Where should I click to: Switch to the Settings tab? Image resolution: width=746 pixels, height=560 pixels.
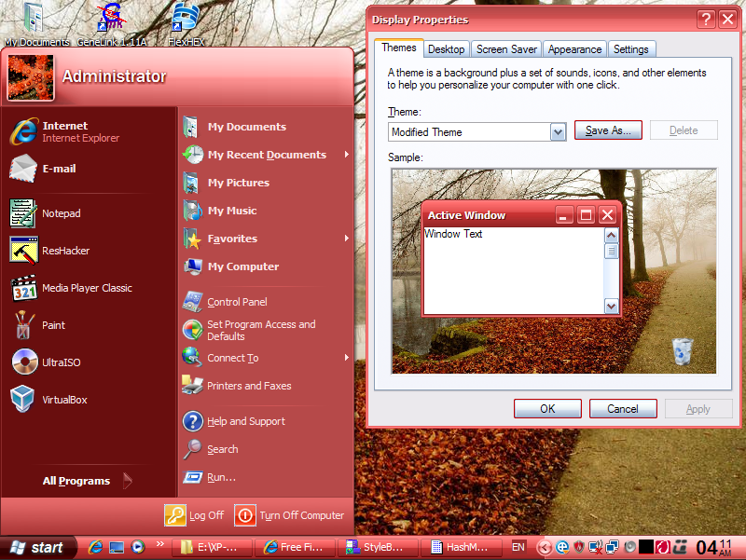[x=631, y=49]
